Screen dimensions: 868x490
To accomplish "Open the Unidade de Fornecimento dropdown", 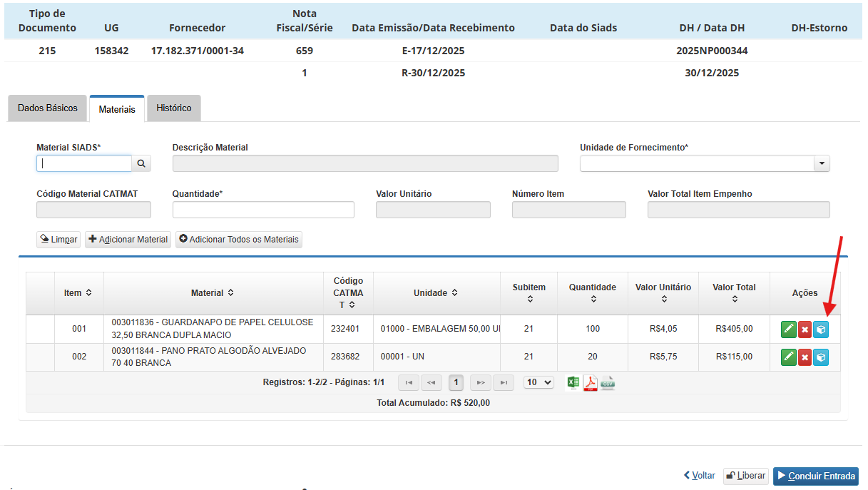I will coord(822,163).
